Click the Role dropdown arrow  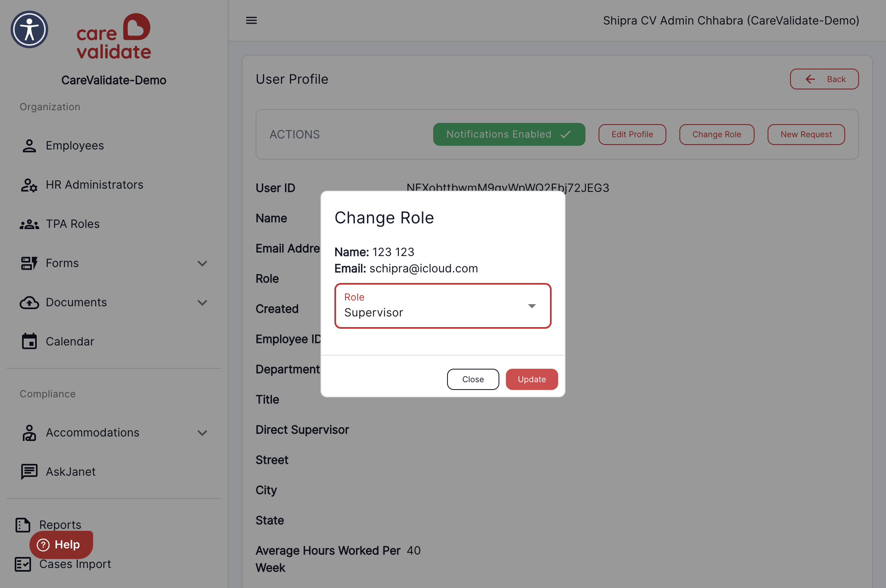click(x=532, y=306)
